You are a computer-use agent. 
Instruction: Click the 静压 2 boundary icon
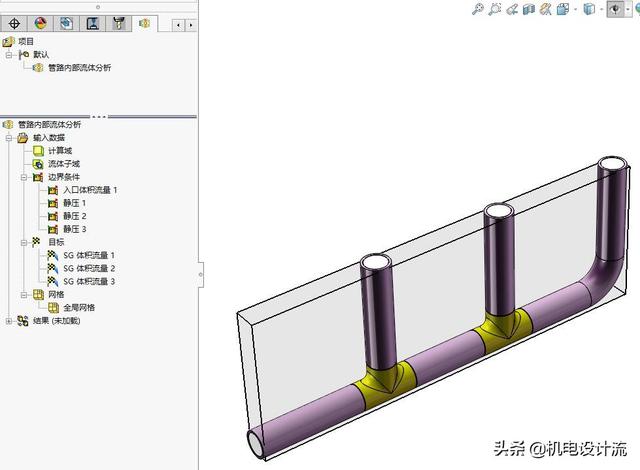(53, 216)
